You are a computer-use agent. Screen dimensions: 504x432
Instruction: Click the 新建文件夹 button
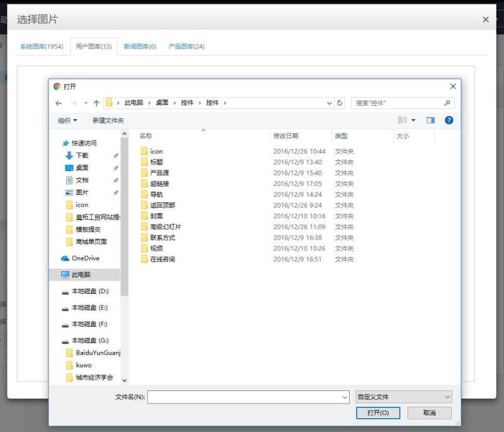point(108,120)
